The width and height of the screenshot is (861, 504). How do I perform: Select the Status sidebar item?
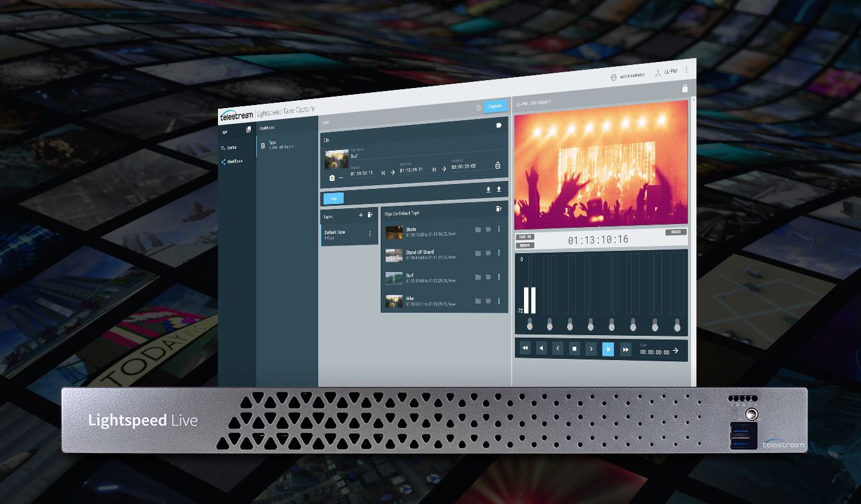click(x=229, y=148)
